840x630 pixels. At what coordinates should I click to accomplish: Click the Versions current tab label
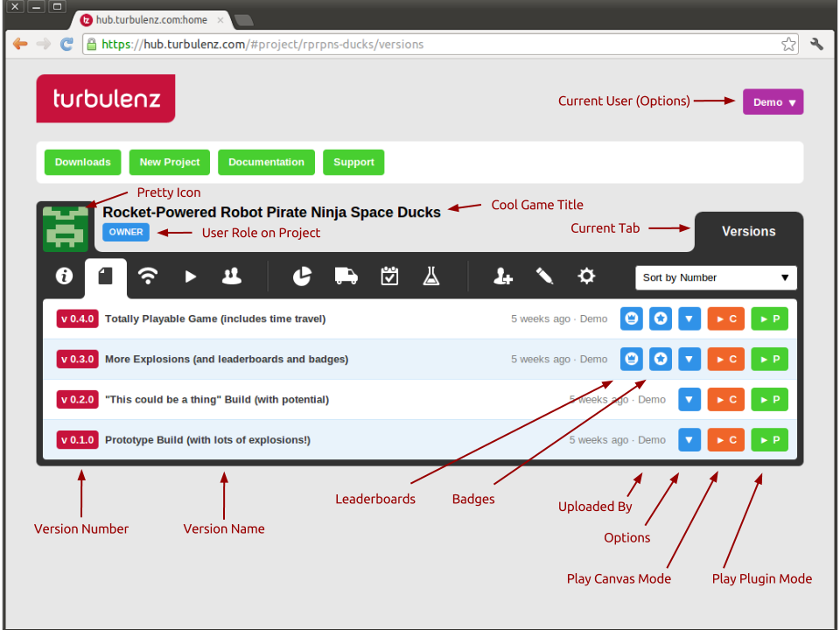tap(748, 231)
